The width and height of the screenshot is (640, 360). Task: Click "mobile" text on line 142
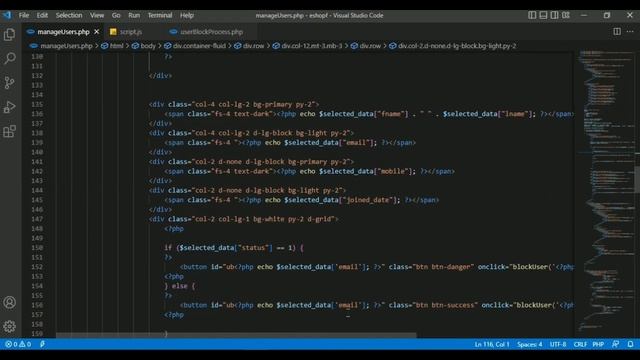[x=393, y=171]
